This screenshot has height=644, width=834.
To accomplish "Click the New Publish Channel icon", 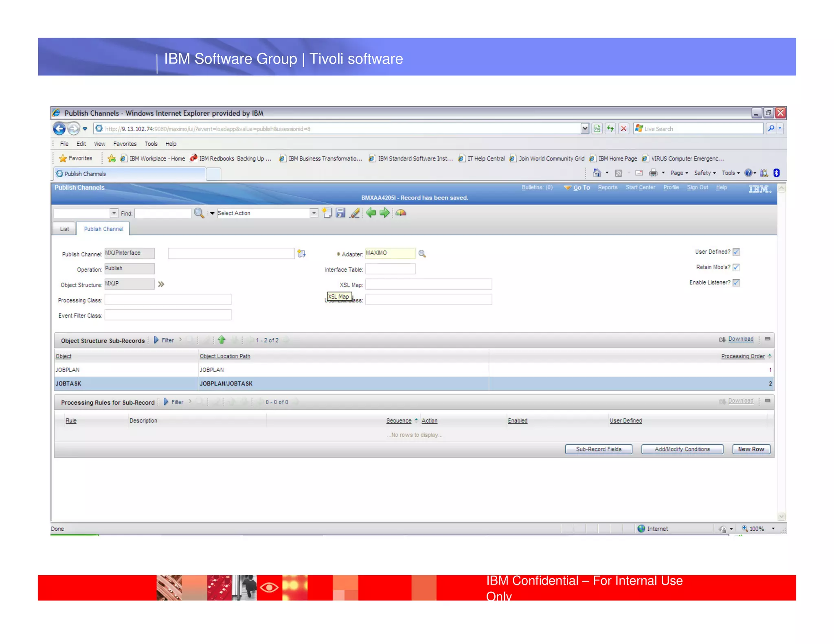I will click(x=327, y=213).
